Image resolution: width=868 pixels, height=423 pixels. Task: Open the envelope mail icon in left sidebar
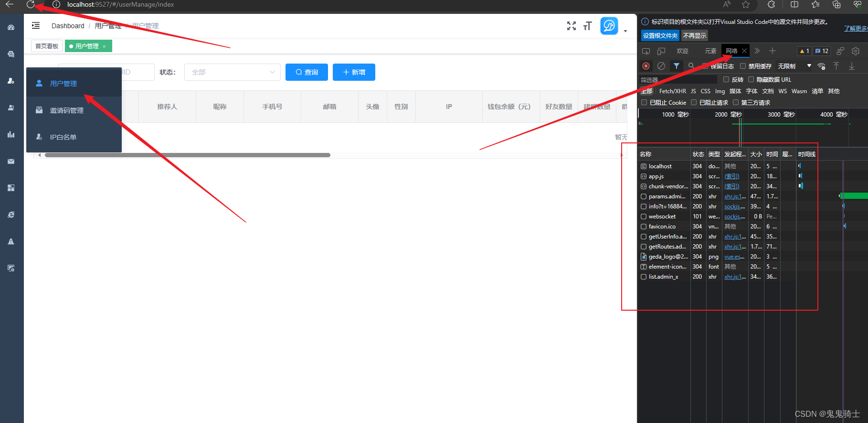[x=11, y=162]
